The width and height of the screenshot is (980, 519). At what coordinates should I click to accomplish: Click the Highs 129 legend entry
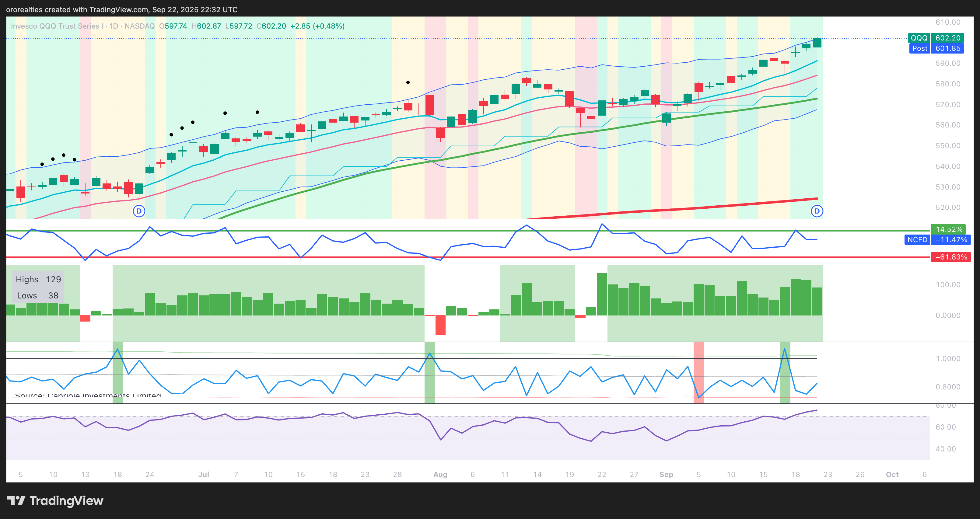point(38,280)
